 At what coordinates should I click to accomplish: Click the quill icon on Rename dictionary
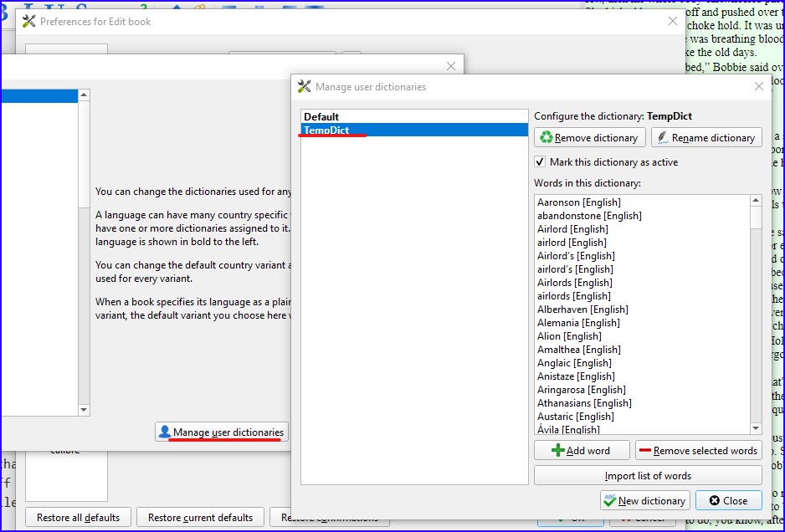(663, 137)
